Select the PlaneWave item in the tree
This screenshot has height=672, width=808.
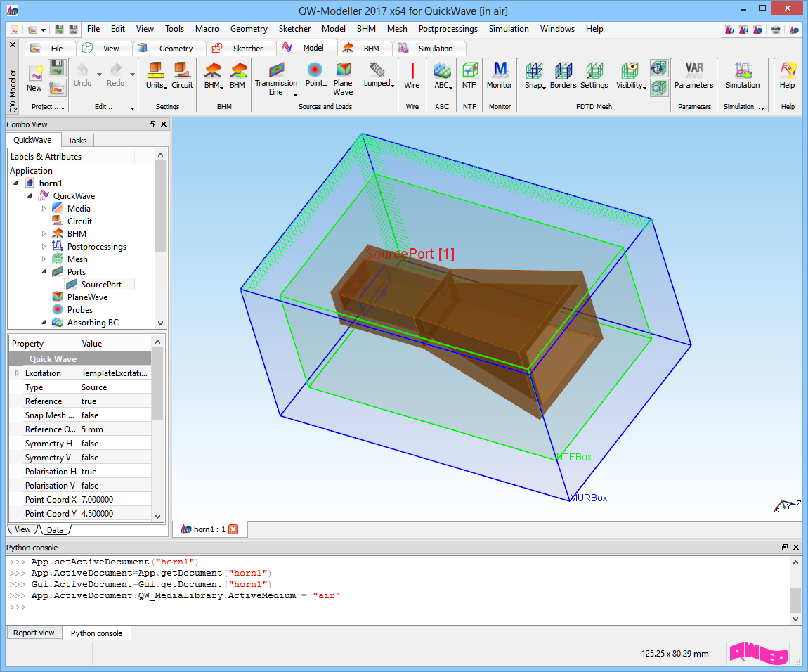[87, 297]
